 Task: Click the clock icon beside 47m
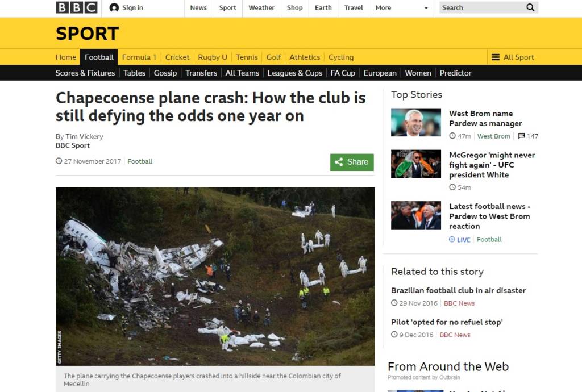pyautogui.click(x=452, y=136)
